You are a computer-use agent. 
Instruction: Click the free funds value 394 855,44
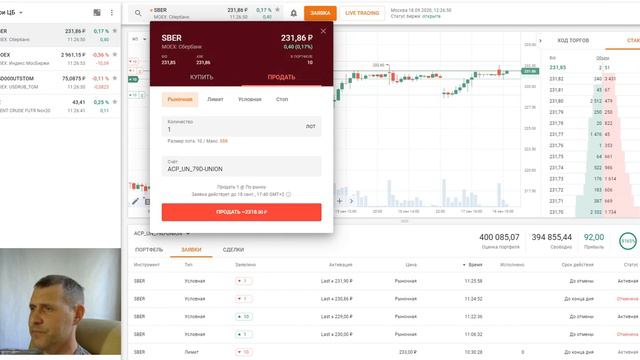tap(551, 237)
